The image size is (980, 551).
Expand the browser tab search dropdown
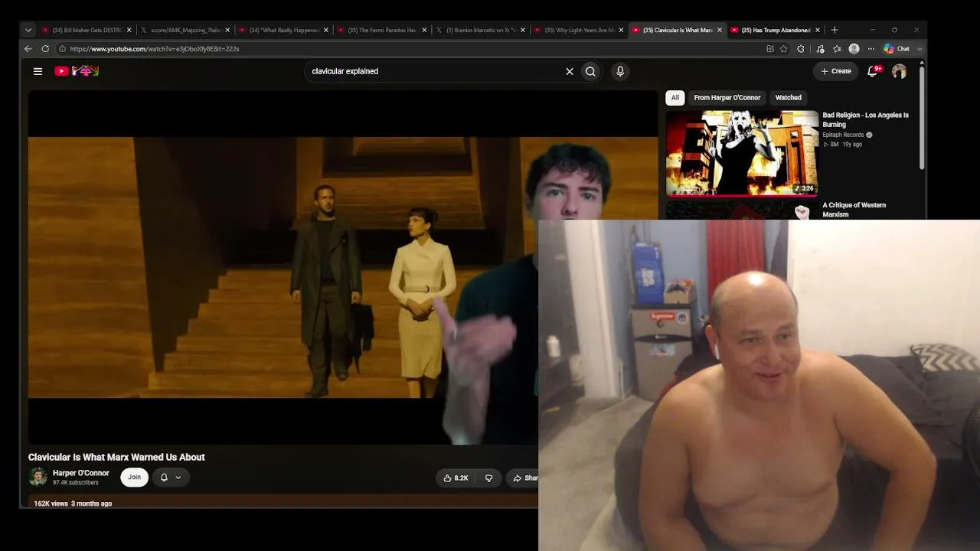(x=28, y=30)
